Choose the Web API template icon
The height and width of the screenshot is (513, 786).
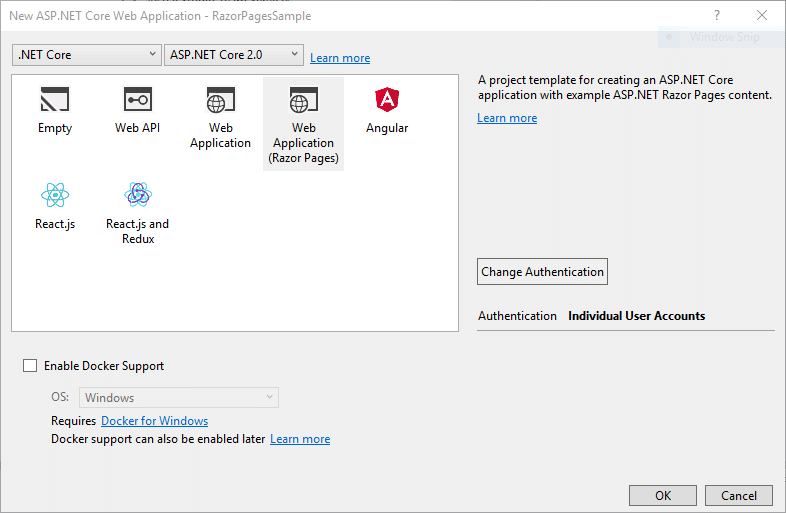tap(138, 99)
